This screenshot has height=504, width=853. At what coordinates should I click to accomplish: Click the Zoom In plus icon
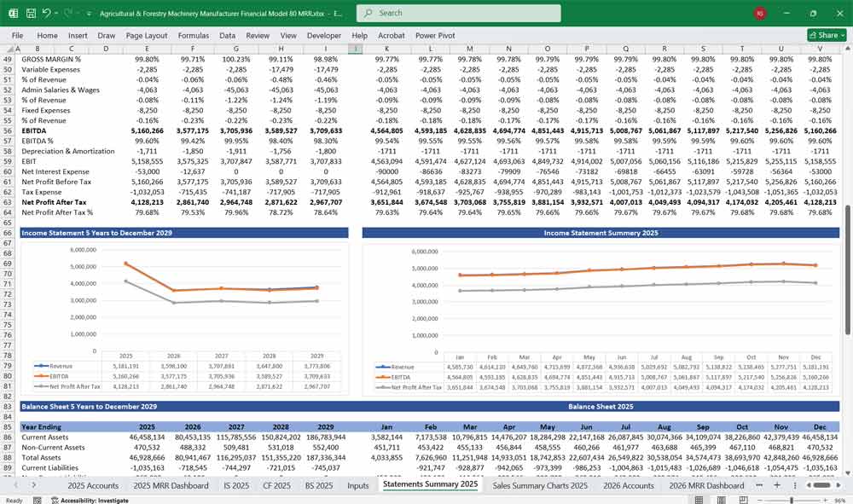(825, 500)
